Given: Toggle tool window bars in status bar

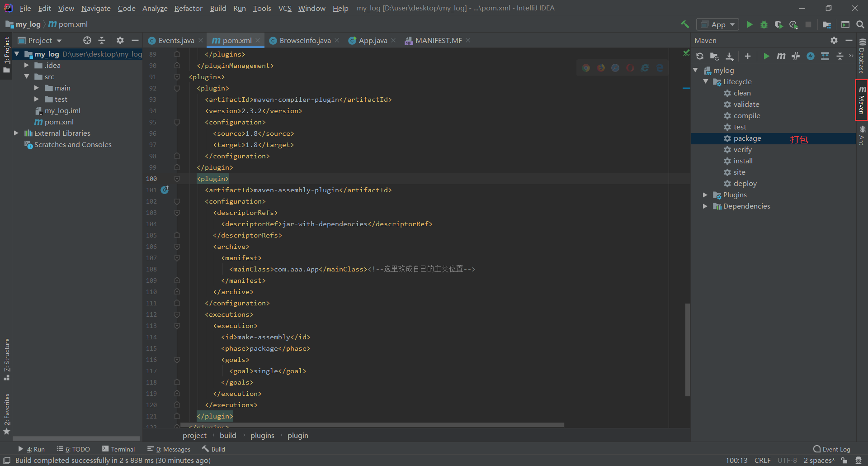Looking at the screenshot, I should point(7,460).
